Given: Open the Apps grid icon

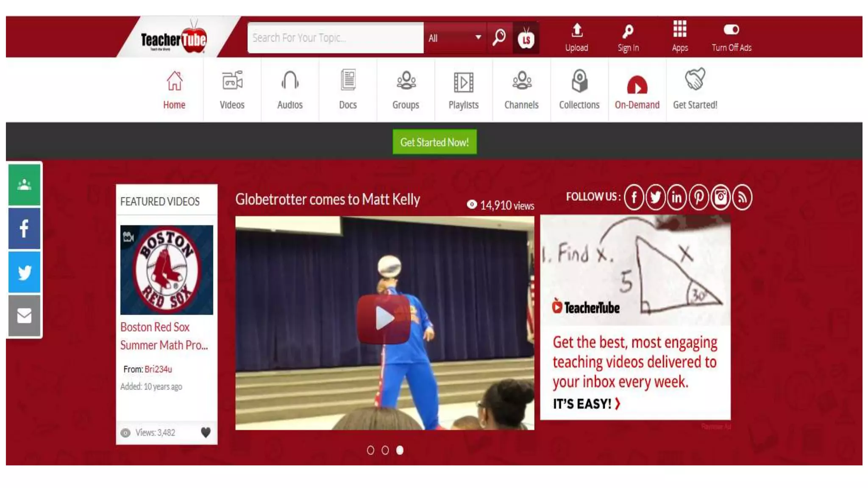Looking at the screenshot, I should coord(679,29).
